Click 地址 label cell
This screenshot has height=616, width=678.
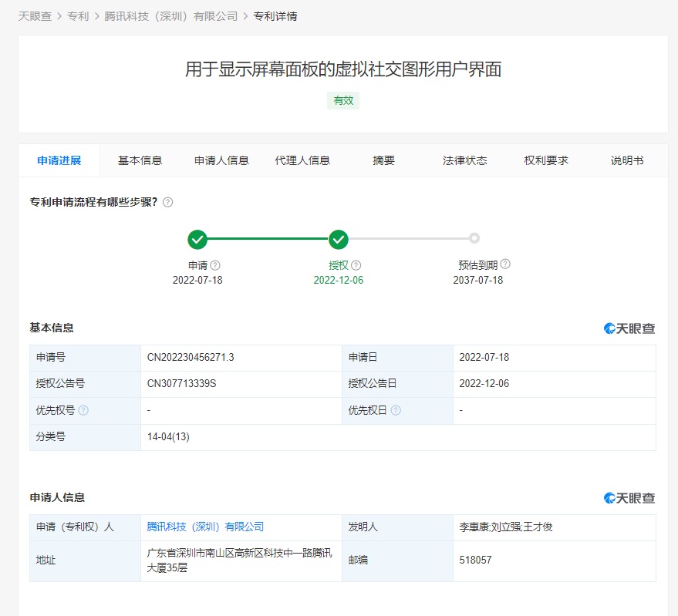tap(85, 561)
